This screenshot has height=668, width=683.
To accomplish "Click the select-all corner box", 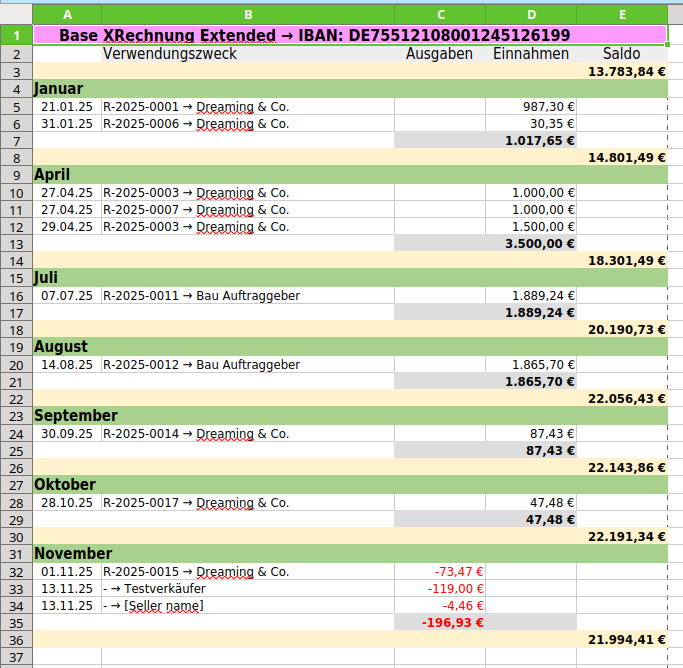I will click(x=16, y=15).
